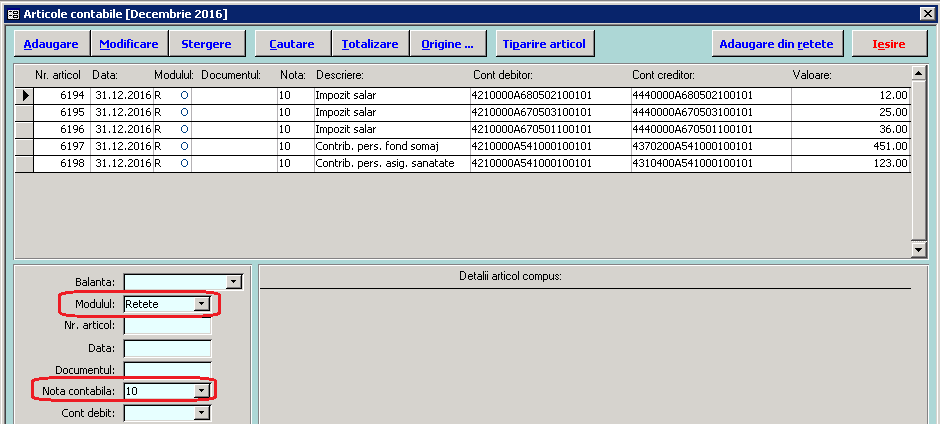Open the Cont debit dropdown
940x424 pixels.
click(x=202, y=412)
